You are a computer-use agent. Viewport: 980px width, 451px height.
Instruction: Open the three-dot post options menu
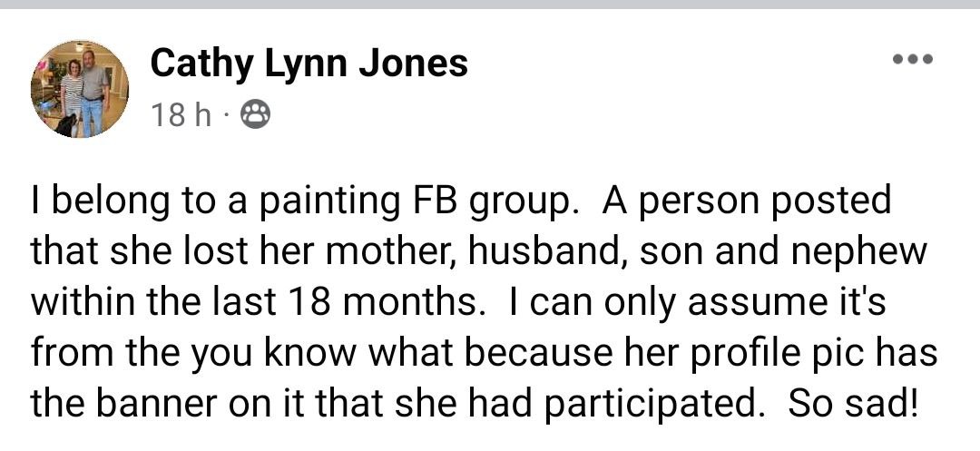click(912, 60)
